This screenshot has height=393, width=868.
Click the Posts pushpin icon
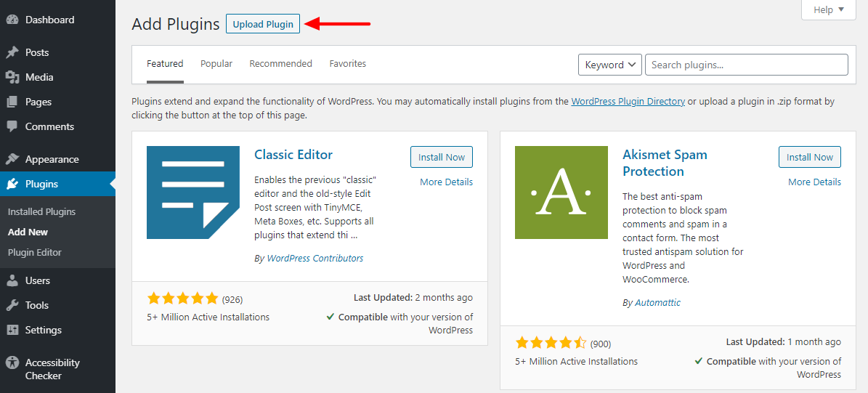(x=12, y=52)
